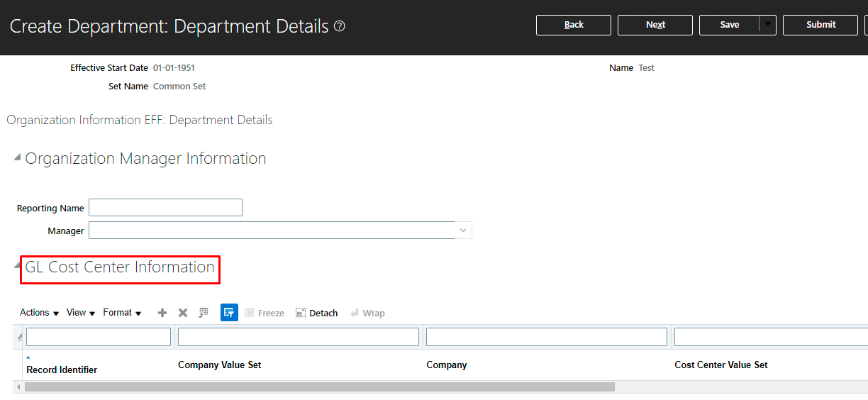Click the scroll left arrow of table
The height and width of the screenshot is (400, 868).
coord(18,387)
